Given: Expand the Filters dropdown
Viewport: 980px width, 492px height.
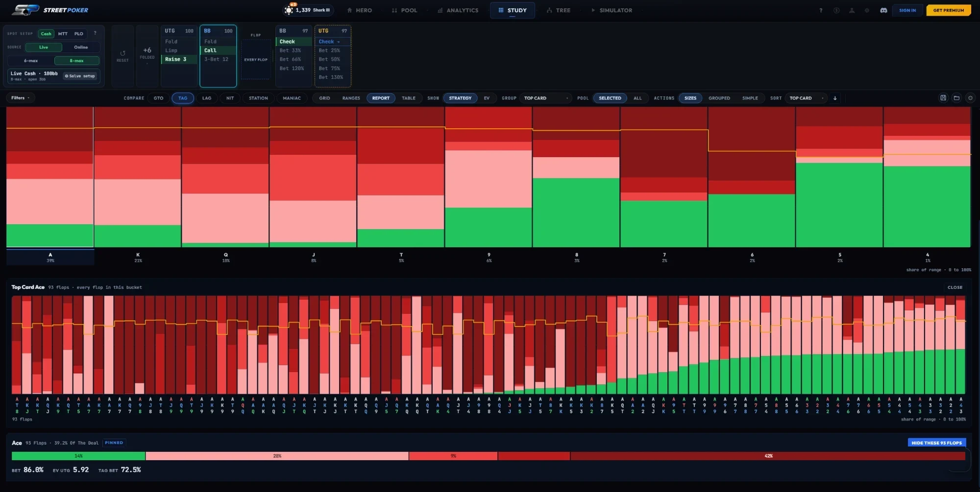Looking at the screenshot, I should pos(21,98).
